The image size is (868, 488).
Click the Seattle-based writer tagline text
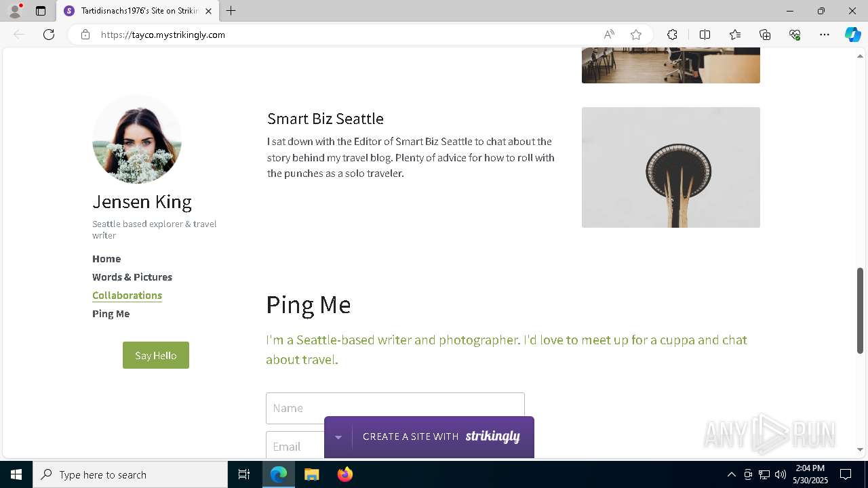click(507, 350)
